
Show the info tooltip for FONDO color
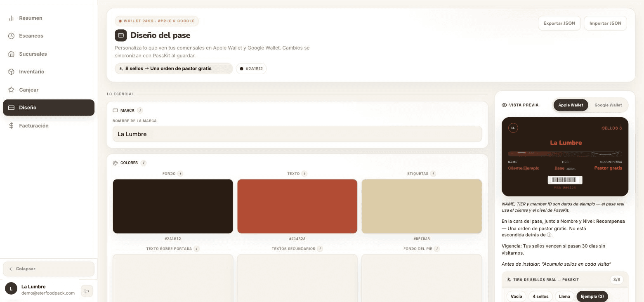(180, 174)
